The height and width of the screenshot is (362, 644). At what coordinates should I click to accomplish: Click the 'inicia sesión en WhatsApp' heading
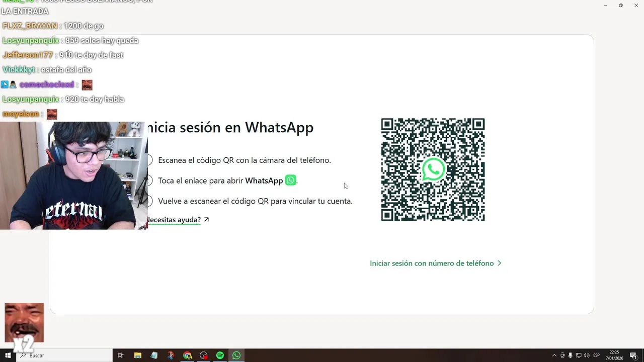point(230,128)
